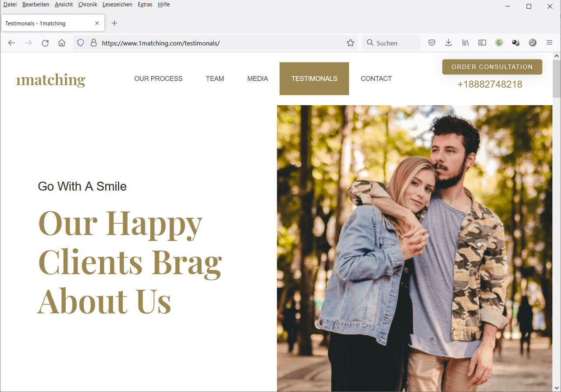Screen dimensions: 561x392
Task: Click the reload page icon
Action: (45, 43)
